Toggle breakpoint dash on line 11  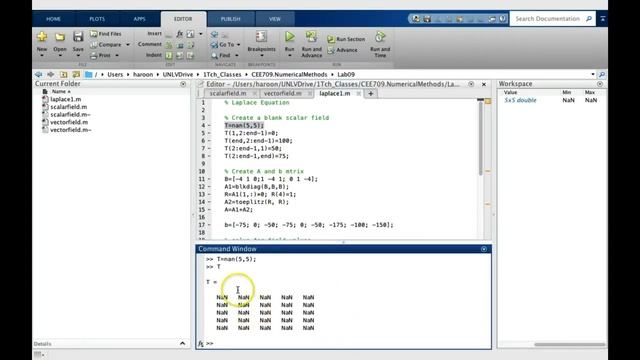pyautogui.click(x=209, y=179)
